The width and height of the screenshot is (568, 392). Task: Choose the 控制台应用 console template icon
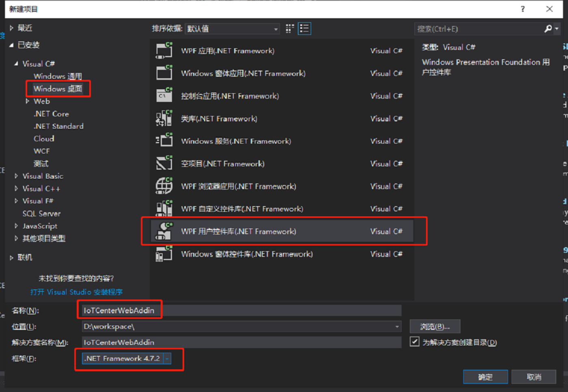point(164,96)
